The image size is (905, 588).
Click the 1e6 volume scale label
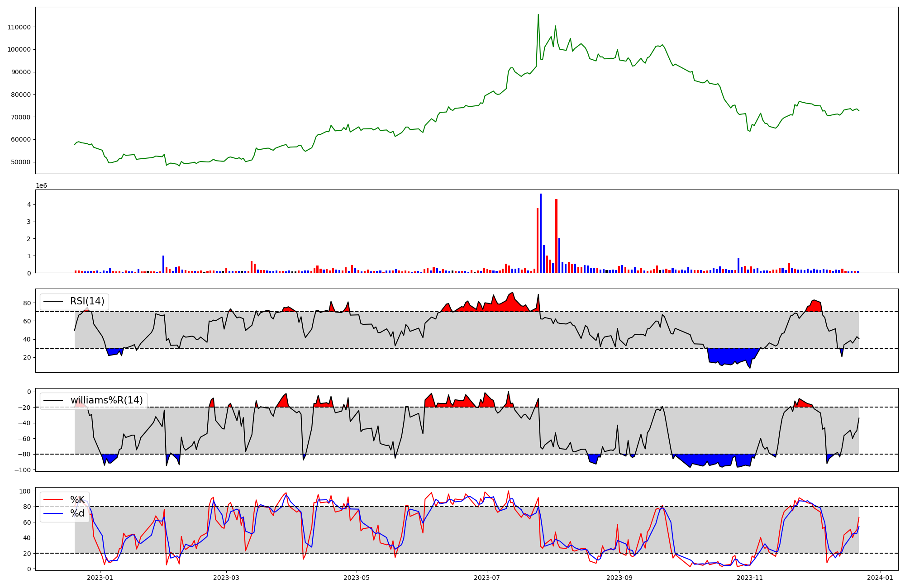pos(41,186)
